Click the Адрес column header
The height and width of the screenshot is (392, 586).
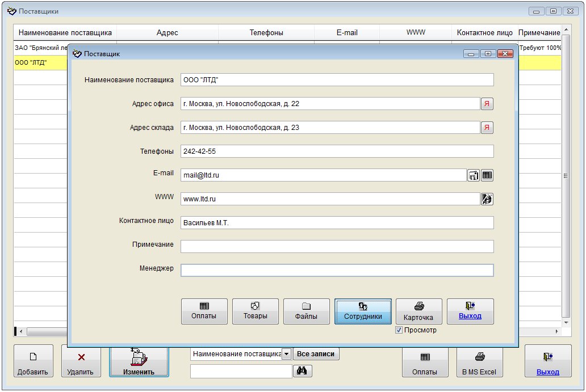pos(167,33)
